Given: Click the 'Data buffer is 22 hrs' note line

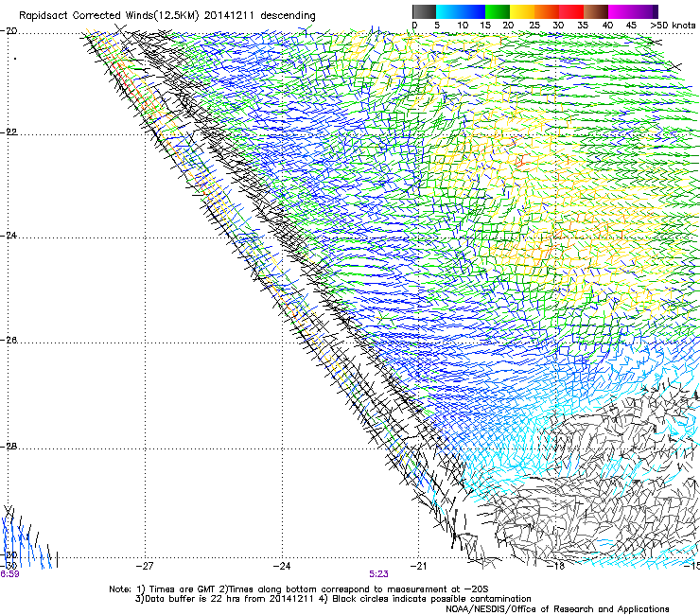Looking at the screenshot, I should tap(333, 599).
